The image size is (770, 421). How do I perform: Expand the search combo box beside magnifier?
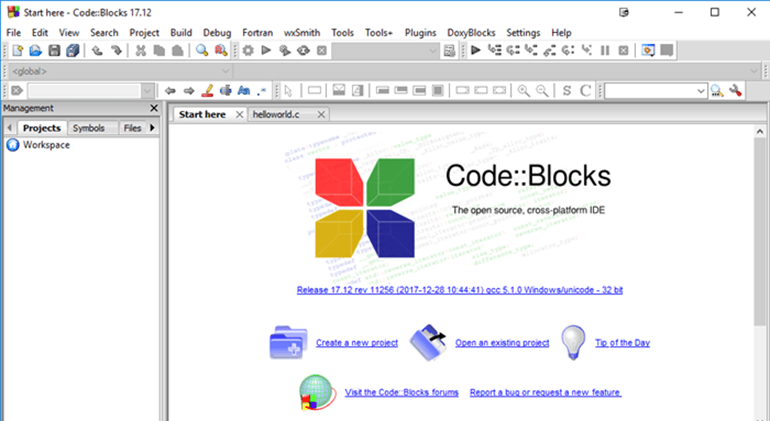[x=699, y=91]
